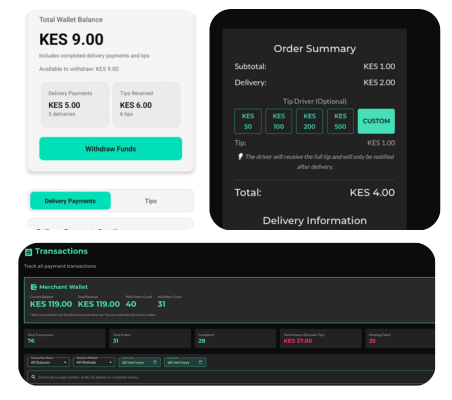
Task: Click the End Date dd/mm/yyyy field
Action: pos(185,362)
